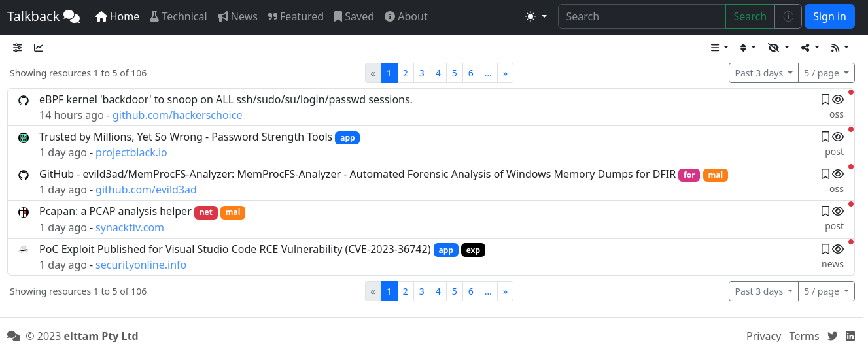868x349 pixels.
Task: Go to page 6 in bottom pagination
Action: click(x=471, y=291)
